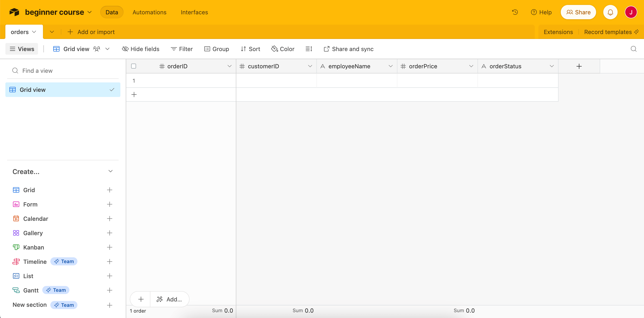Screen dimensions: 644x318
Task: Click the search icon in the toolbar
Action: point(634,49)
